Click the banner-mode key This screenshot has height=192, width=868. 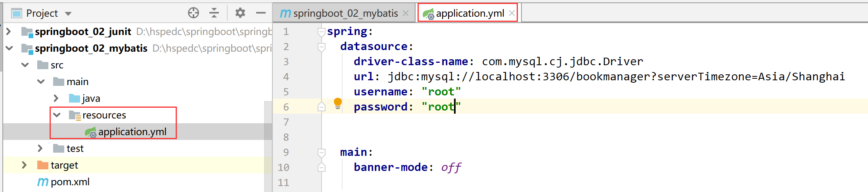391,167
